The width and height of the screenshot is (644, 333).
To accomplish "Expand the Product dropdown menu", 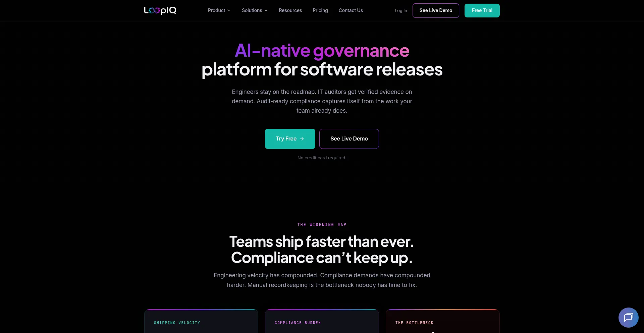I will (219, 10).
